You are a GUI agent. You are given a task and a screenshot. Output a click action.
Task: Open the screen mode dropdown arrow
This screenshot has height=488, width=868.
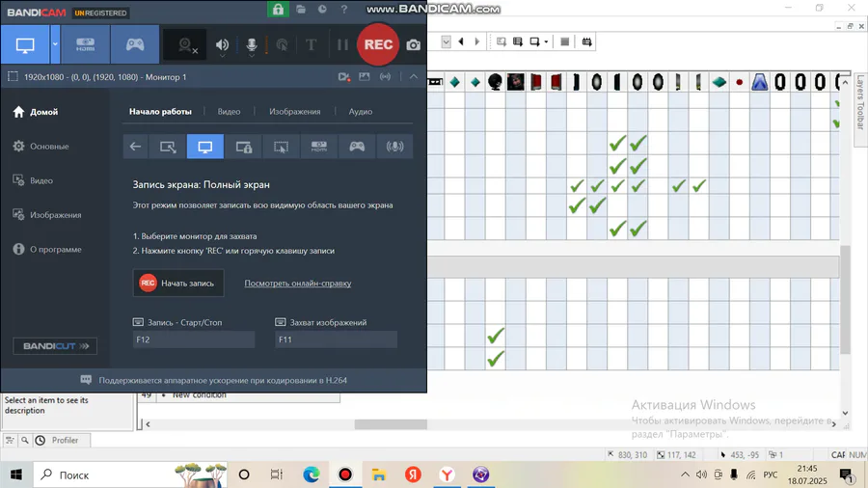tap(55, 44)
